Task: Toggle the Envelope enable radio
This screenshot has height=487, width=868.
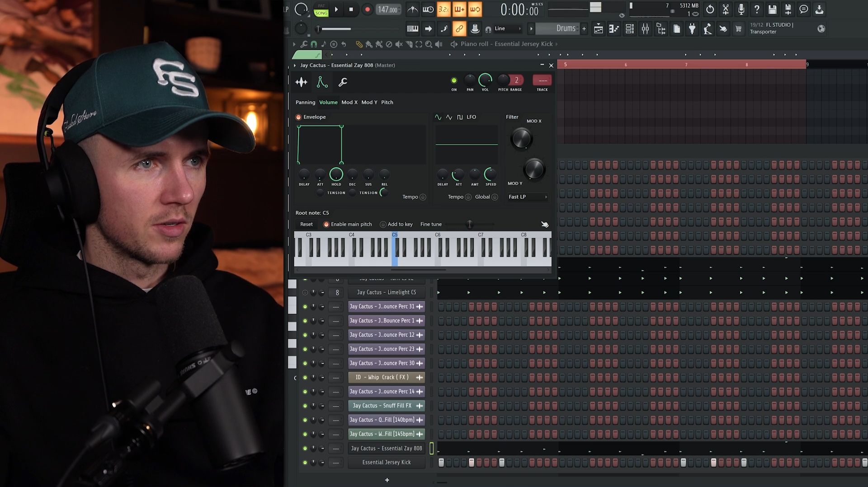Action: (x=298, y=117)
